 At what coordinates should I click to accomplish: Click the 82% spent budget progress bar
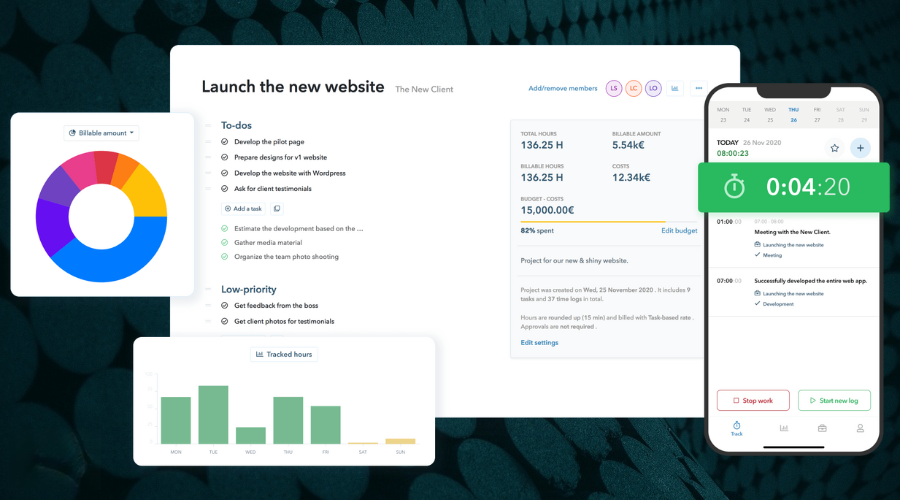(608, 222)
